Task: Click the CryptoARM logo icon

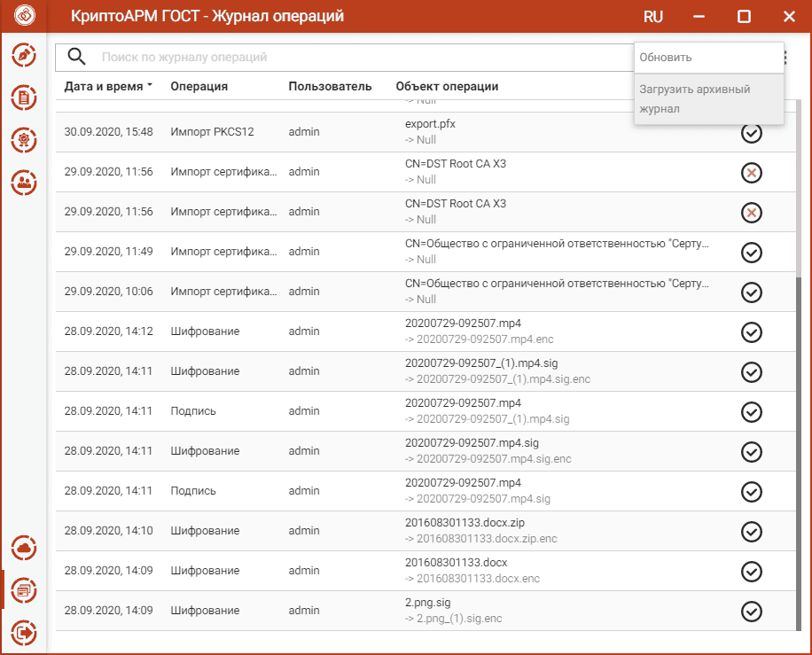Action: pos(24,15)
